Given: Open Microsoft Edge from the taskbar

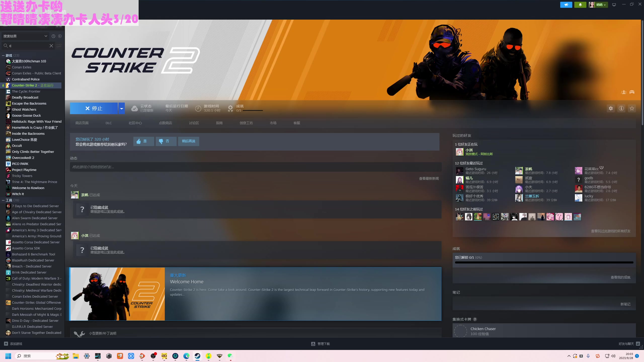Looking at the screenshot, I should click(186, 356).
